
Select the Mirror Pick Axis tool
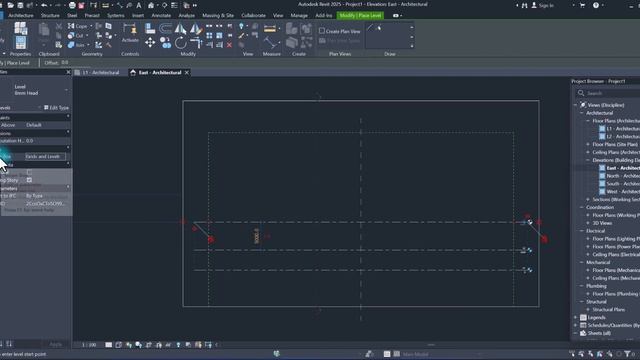pyautogui.click(x=180, y=28)
